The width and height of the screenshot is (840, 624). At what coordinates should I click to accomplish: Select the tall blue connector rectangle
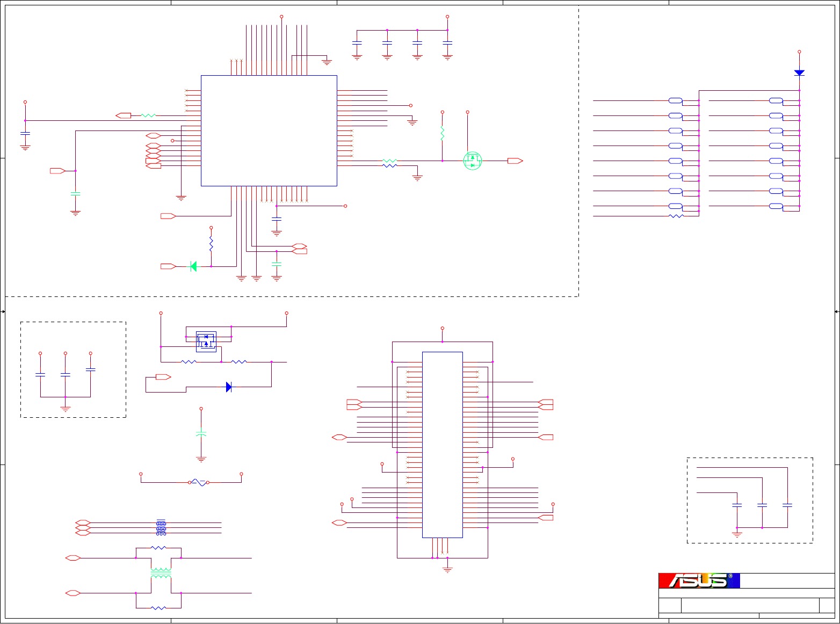443,445
